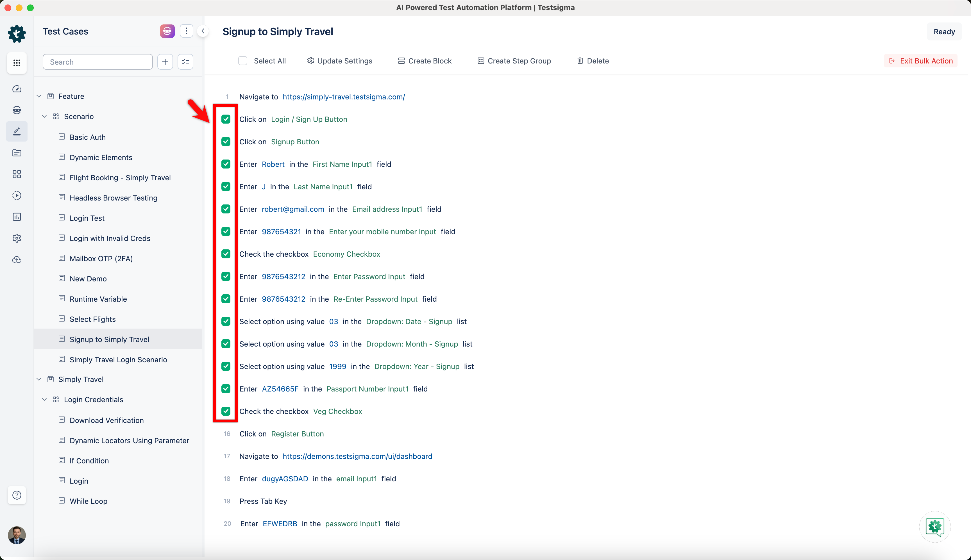This screenshot has height=560, width=971.
Task: Click Create Block in the toolbar
Action: point(425,61)
